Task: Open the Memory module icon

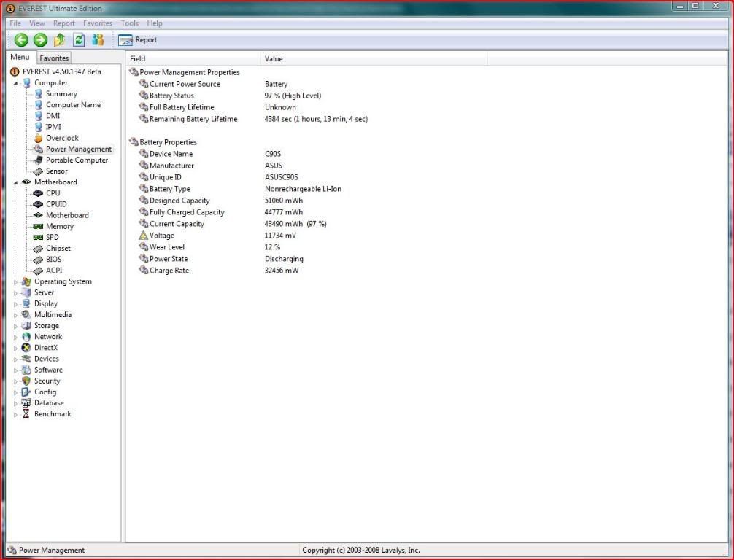Action: (x=39, y=227)
